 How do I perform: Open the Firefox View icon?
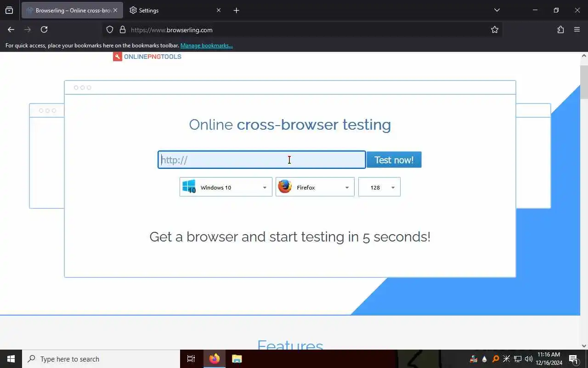pos(9,10)
